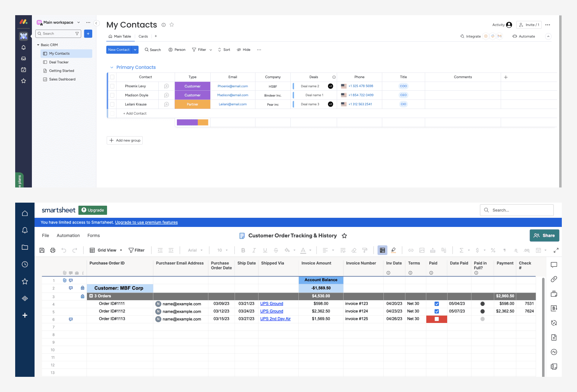Open Smartsheet File menu

pos(46,236)
